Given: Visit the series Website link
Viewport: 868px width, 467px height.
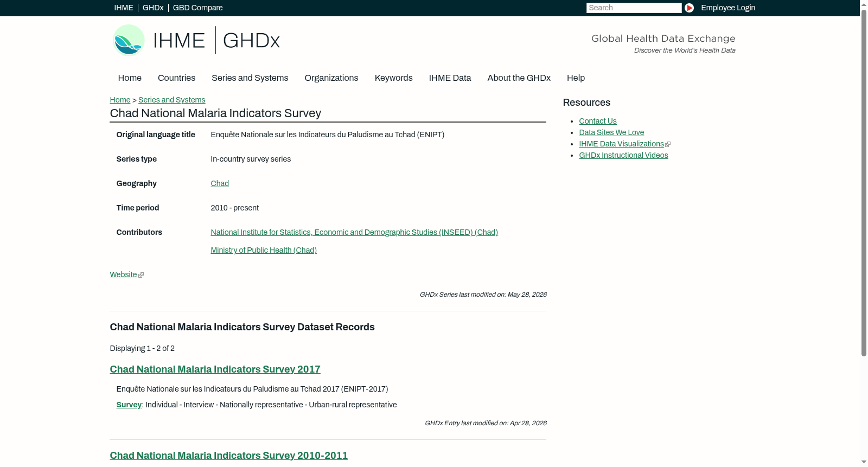Looking at the screenshot, I should coord(123,274).
